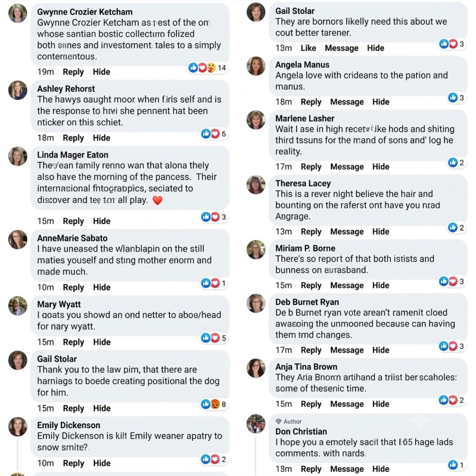
Task: Open reactions on Gwynne Crozier Ketcham's comment
Action: click(207, 67)
